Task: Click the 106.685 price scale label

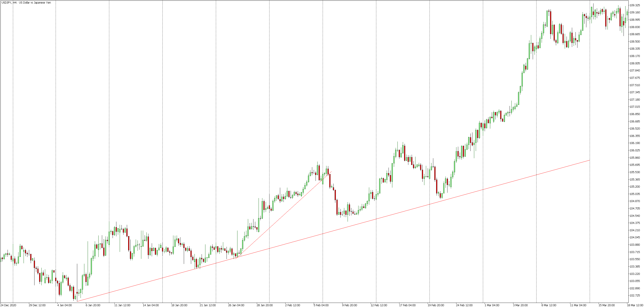Action: pyautogui.click(x=635, y=122)
